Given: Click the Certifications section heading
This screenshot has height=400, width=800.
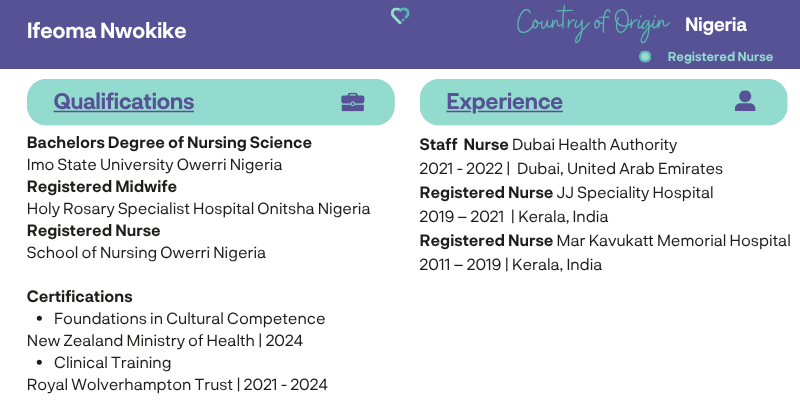Looking at the screenshot, I should (x=80, y=296).
